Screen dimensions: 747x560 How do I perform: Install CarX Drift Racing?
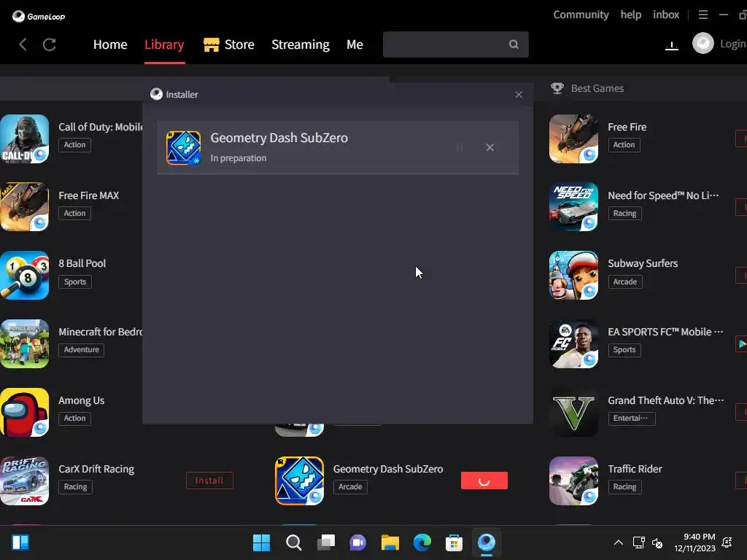tap(209, 481)
